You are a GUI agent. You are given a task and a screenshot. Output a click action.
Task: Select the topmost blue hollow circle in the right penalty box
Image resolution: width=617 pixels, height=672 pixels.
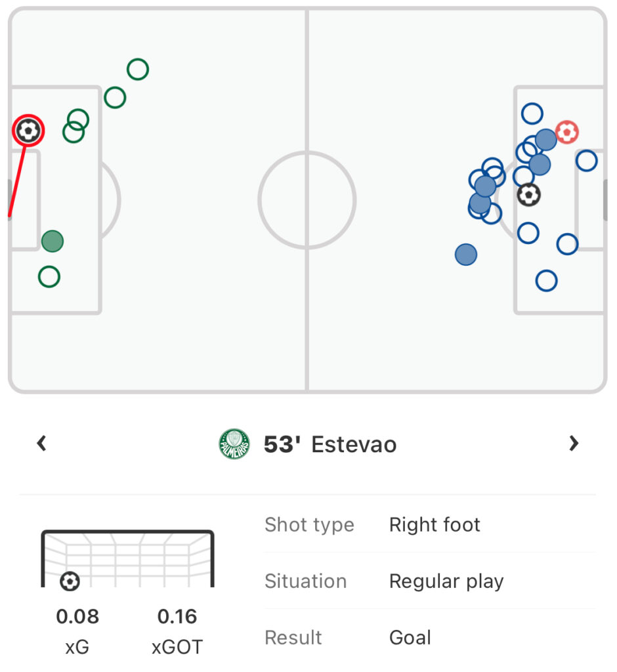pos(532,114)
